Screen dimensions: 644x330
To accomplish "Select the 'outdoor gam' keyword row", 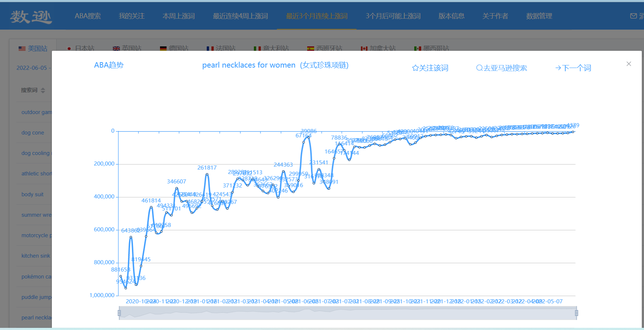I will click(x=37, y=112).
